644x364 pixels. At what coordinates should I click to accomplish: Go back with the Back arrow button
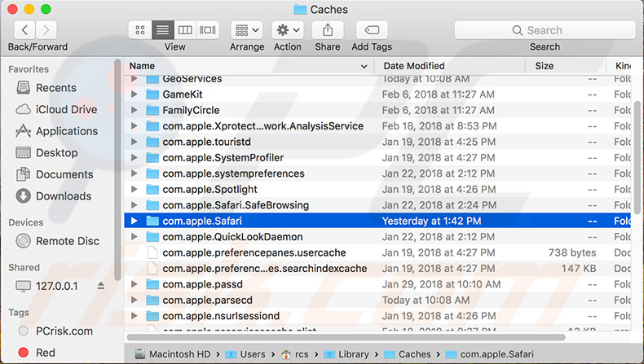click(25, 30)
